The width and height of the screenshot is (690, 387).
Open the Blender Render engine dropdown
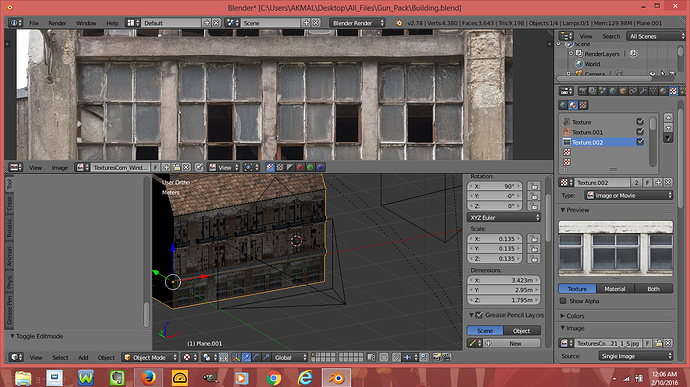coord(357,23)
